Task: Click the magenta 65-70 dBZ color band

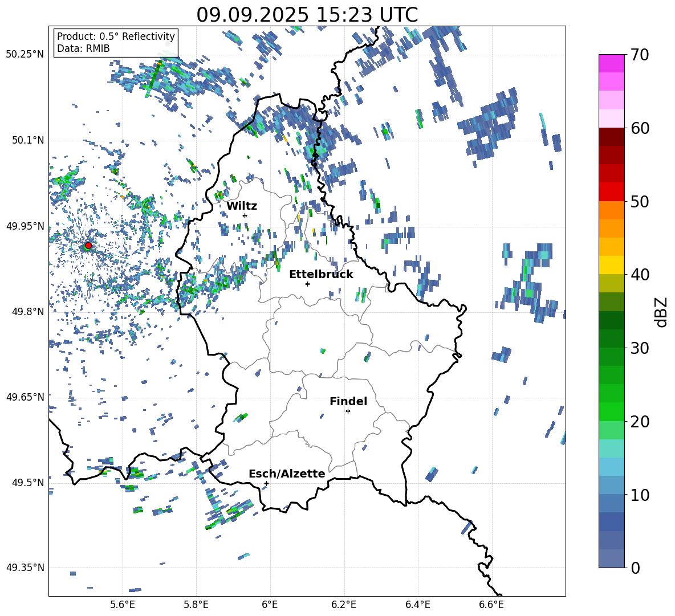Action: tap(611, 63)
